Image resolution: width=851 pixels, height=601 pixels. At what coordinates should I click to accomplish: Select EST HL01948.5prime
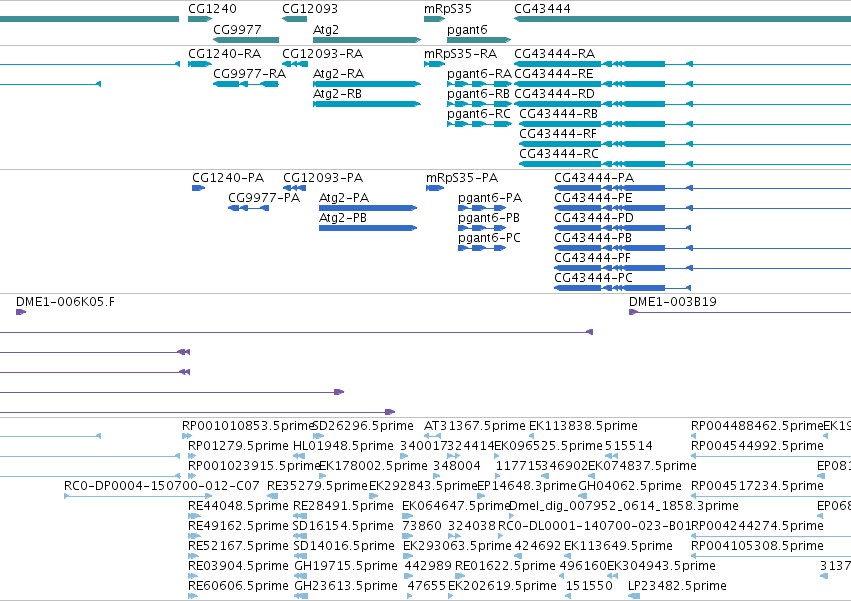pyautogui.click(x=299, y=456)
